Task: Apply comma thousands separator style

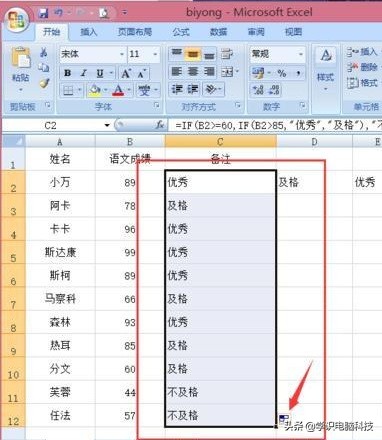Action: (298, 73)
